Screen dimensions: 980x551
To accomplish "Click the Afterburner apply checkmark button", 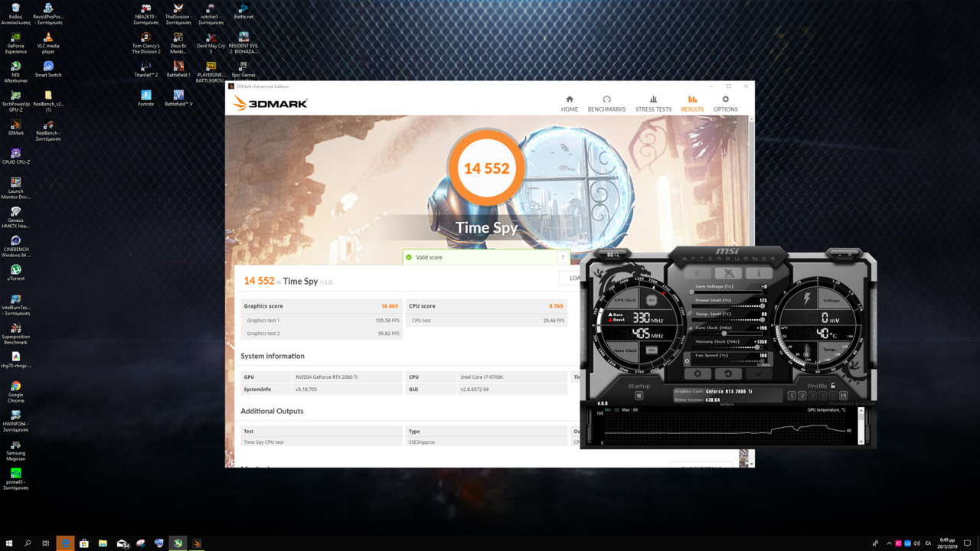I will 759,374.
